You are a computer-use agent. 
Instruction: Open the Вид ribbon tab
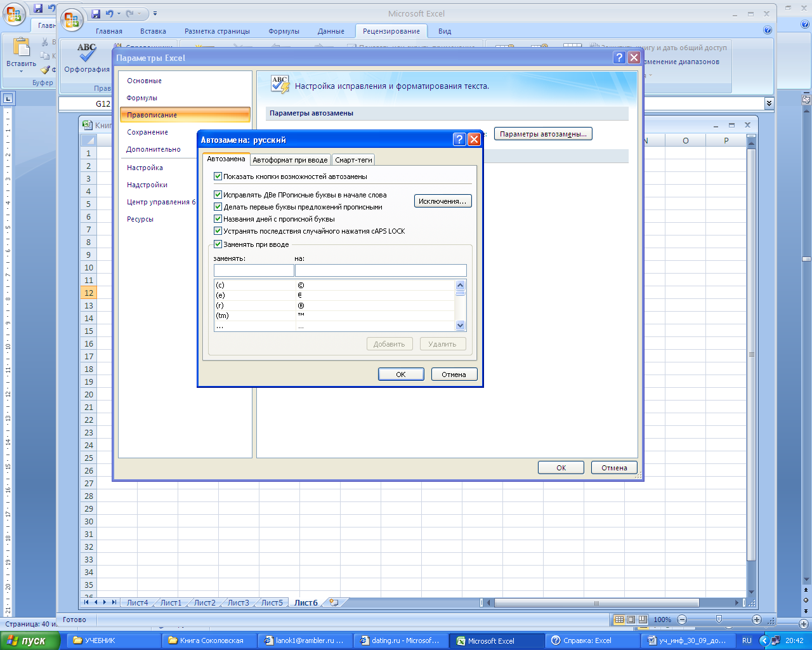click(x=445, y=31)
